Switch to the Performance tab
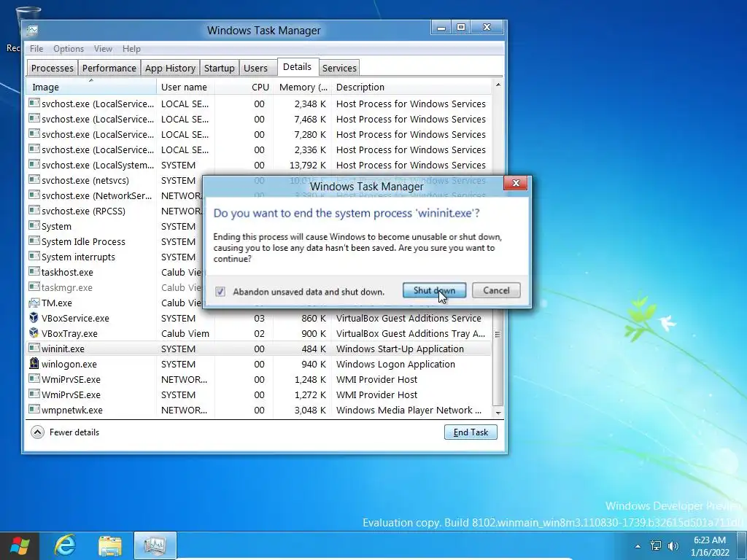Image resolution: width=747 pixels, height=560 pixels. (x=109, y=68)
